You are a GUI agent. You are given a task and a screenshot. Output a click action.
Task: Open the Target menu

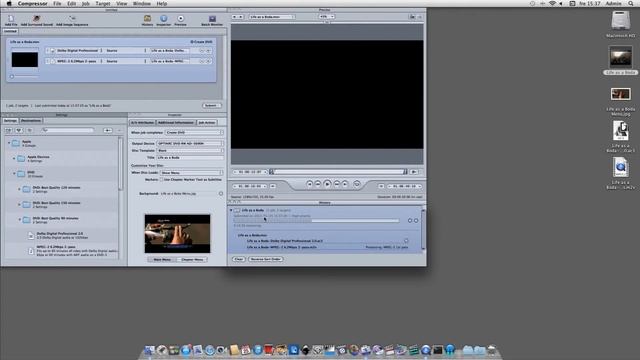(103, 4)
